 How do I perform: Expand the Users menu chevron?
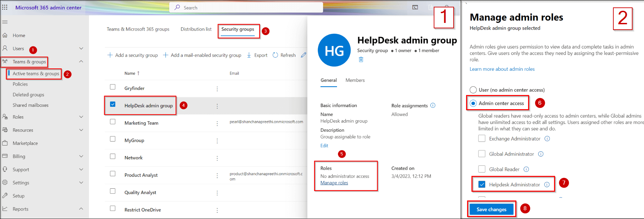point(81,49)
